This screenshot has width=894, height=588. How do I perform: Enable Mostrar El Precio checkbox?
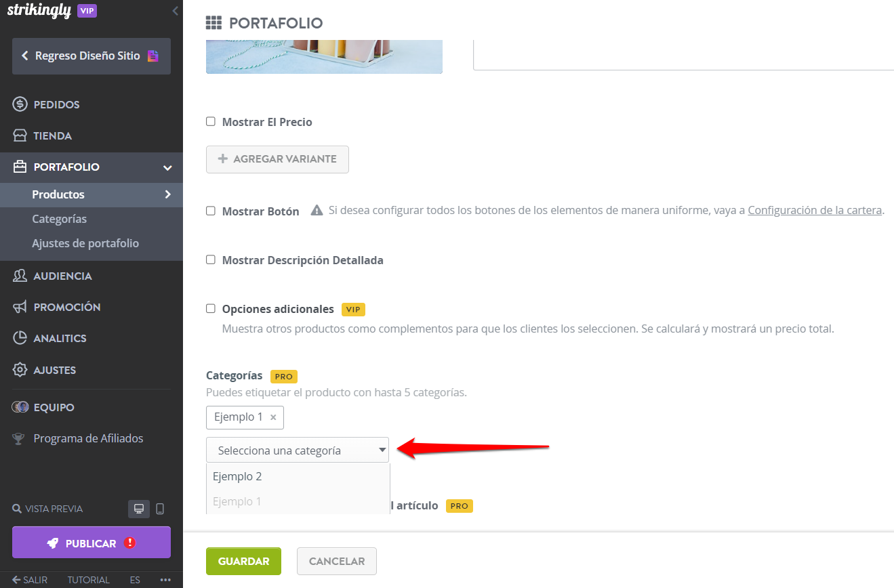(211, 122)
